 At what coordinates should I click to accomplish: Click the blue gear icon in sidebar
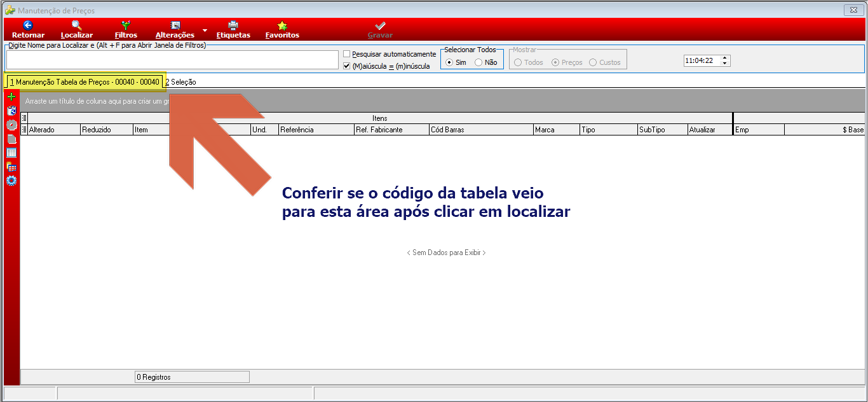tap(11, 181)
